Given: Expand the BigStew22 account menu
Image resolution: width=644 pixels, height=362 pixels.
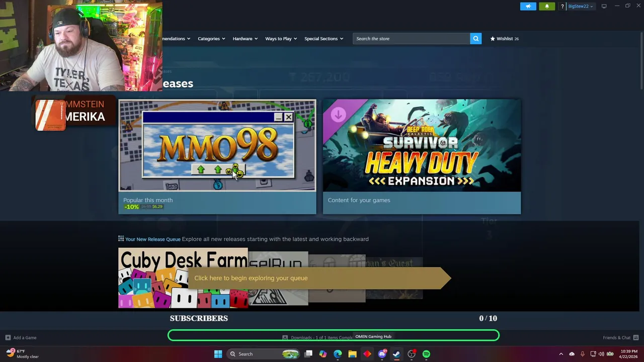Looking at the screenshot, I should [580, 6].
